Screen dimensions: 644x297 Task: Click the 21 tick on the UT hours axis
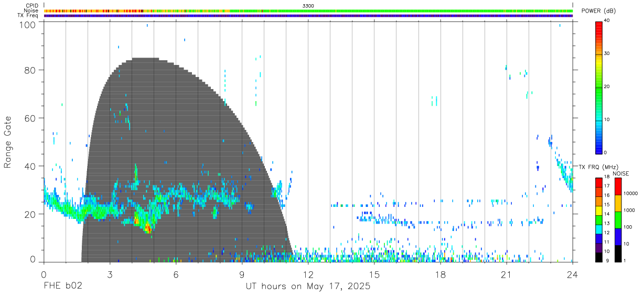tap(506, 274)
